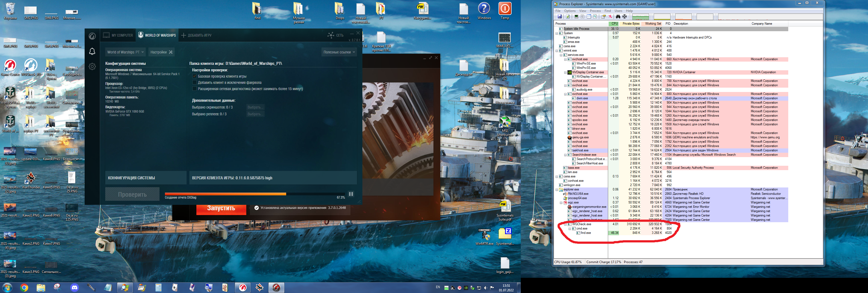
Task: Click the Проверить button
Action: pyautogui.click(x=132, y=194)
